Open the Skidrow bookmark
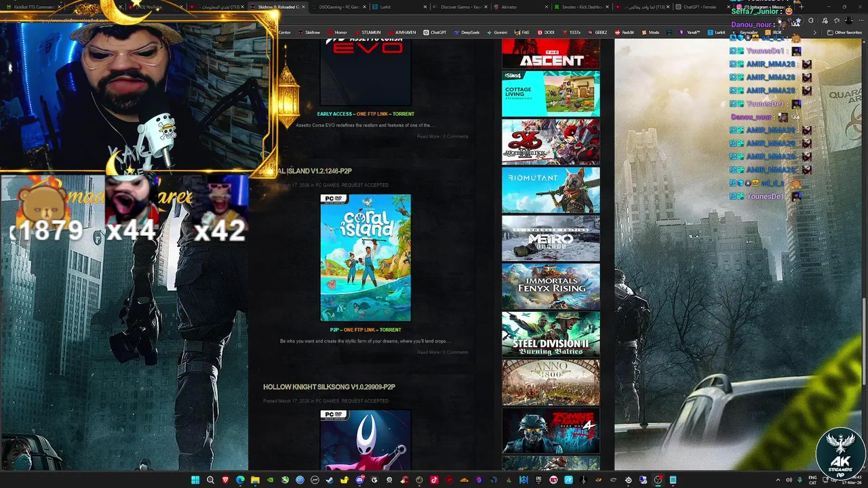868x488 pixels. (x=309, y=33)
